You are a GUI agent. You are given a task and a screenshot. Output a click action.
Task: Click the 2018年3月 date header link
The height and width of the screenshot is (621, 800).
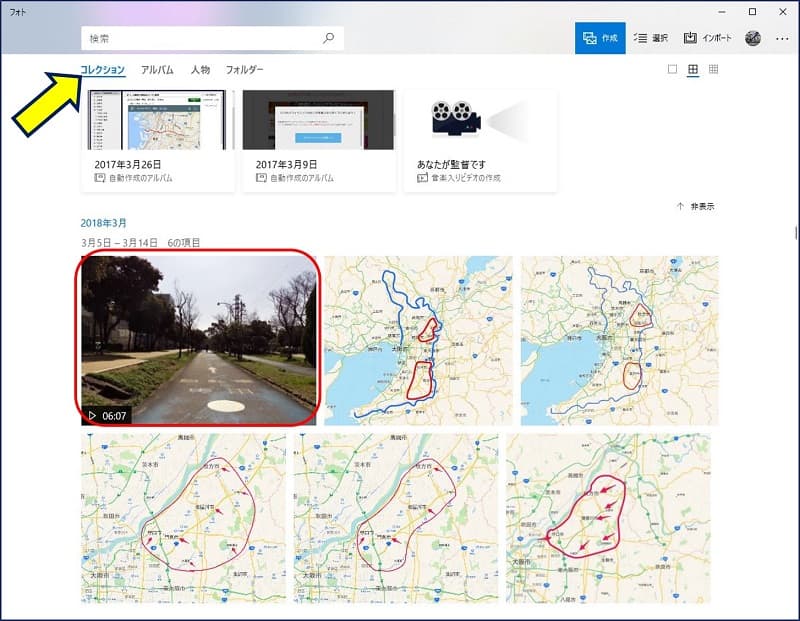(x=104, y=223)
